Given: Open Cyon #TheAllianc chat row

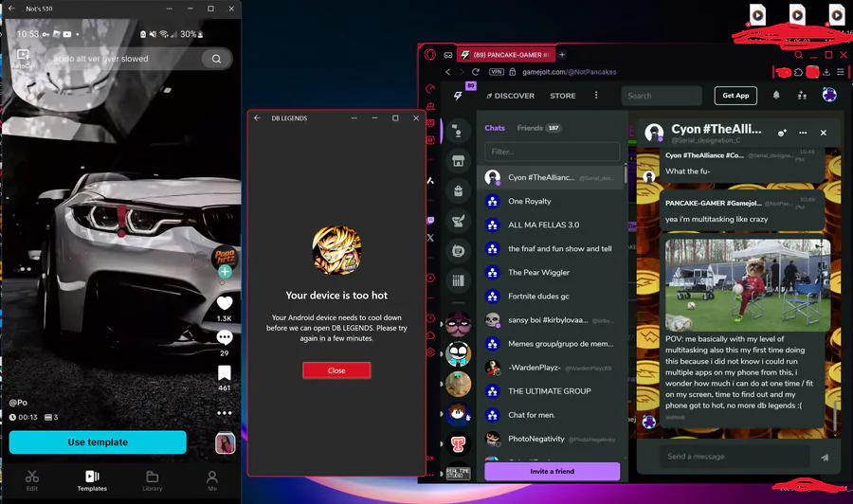Looking at the screenshot, I should tap(550, 177).
